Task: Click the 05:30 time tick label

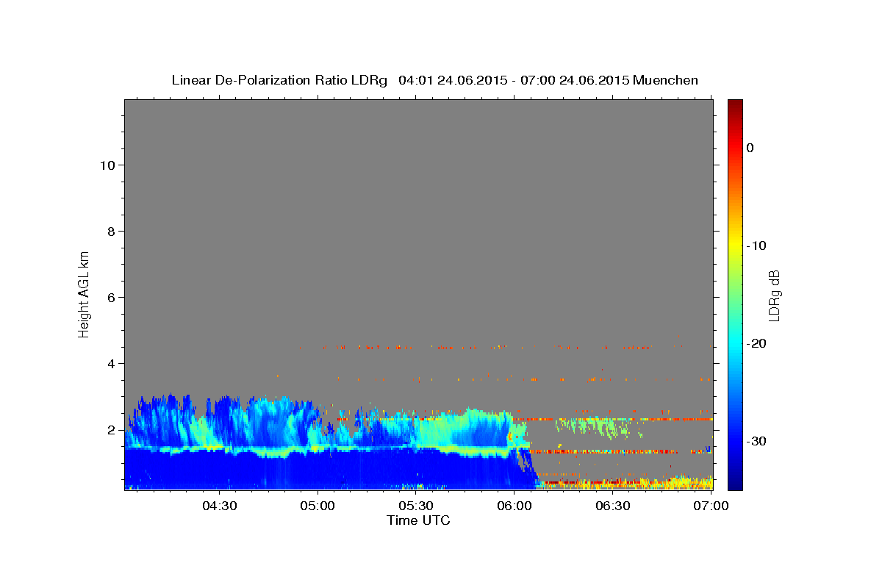Action: pyautogui.click(x=416, y=506)
